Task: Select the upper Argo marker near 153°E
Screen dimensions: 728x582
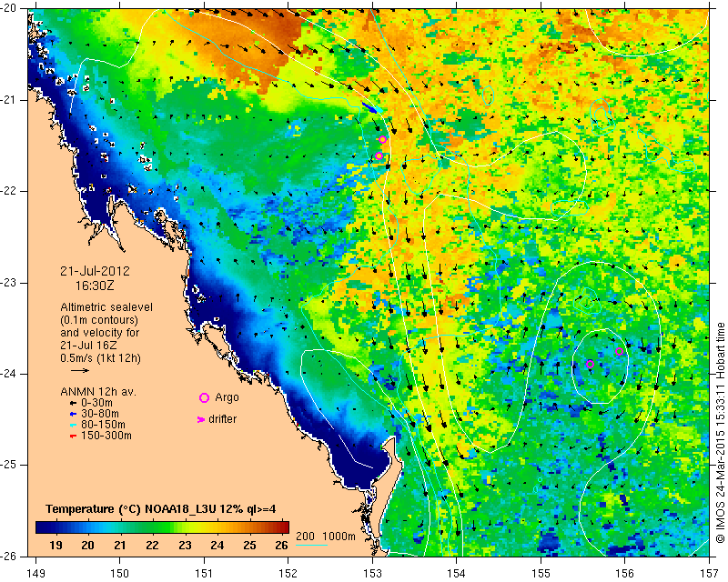Action: coord(382,140)
